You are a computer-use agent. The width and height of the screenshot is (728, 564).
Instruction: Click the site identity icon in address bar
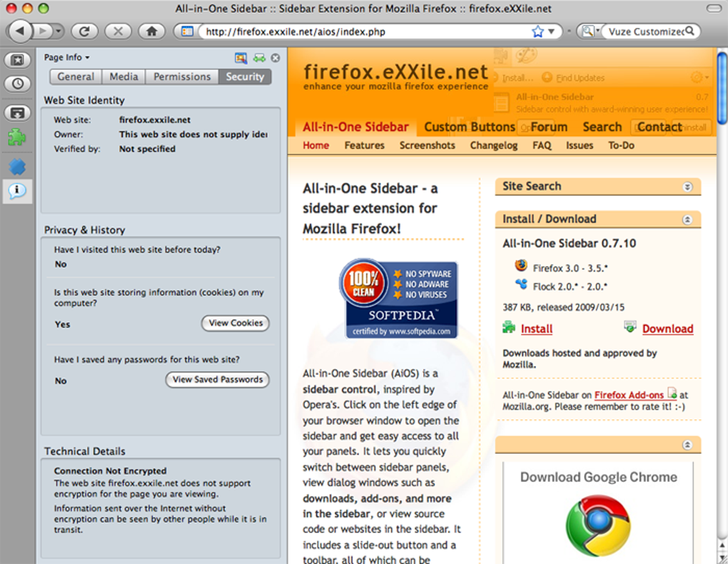187,31
